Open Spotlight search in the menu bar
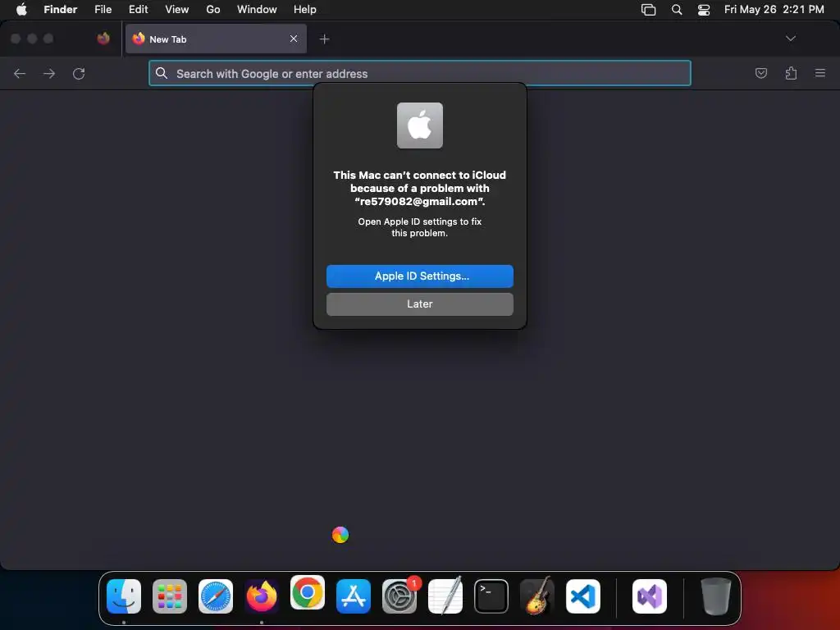The image size is (840, 630). (677, 9)
